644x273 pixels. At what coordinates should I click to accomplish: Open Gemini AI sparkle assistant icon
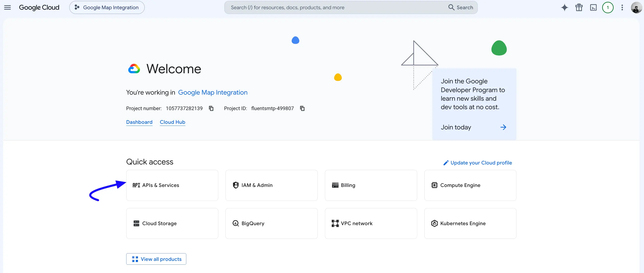[565, 7]
